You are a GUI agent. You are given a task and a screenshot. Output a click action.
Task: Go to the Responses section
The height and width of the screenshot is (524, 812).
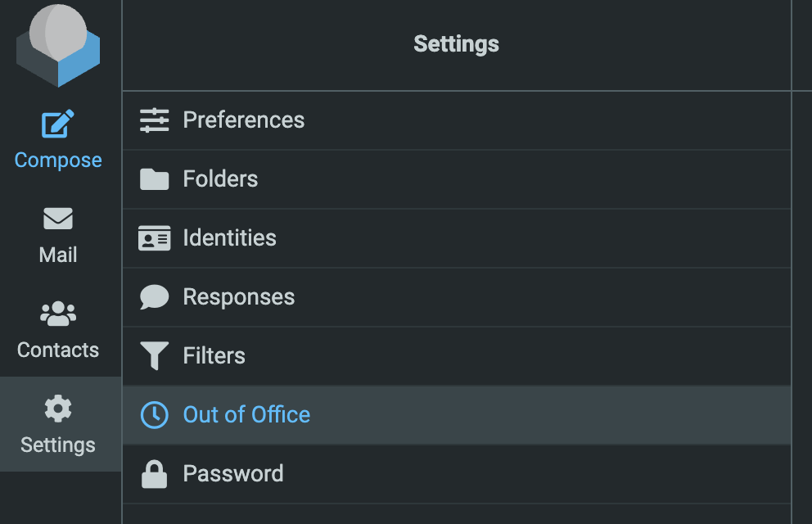coord(238,297)
